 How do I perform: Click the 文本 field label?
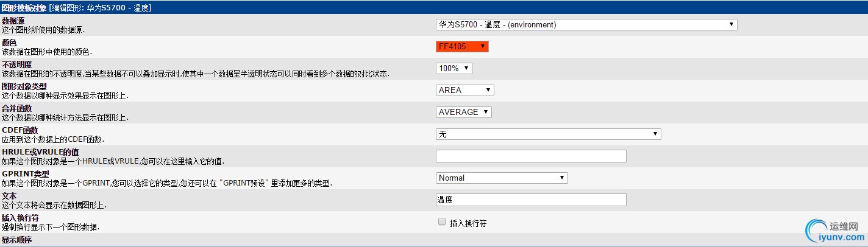pyautogui.click(x=10, y=196)
